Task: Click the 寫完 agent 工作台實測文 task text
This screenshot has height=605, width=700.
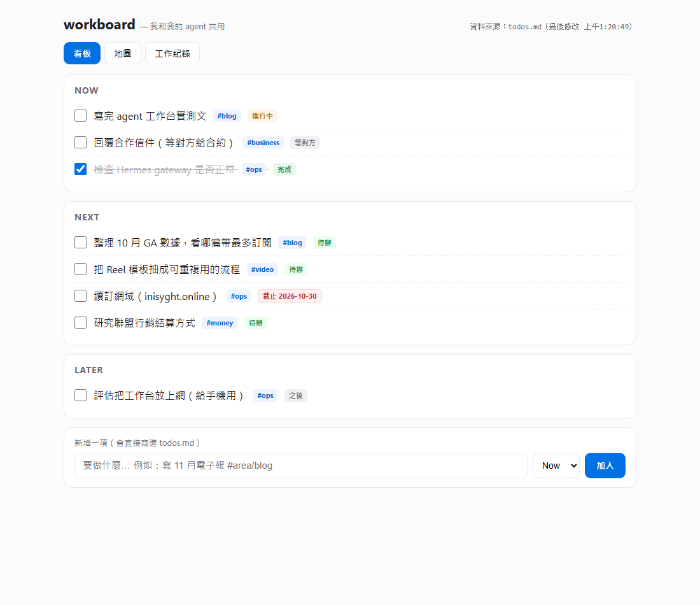Action: [150, 116]
